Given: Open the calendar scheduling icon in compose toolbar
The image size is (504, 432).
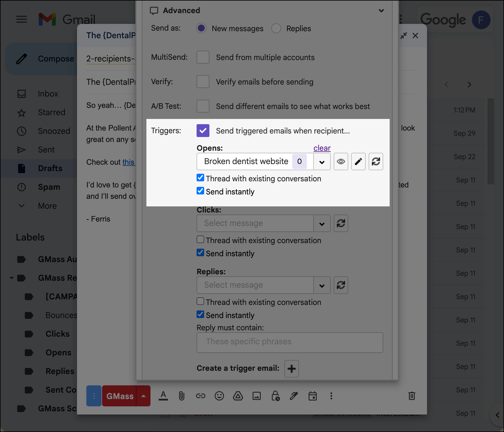Looking at the screenshot, I should (x=313, y=396).
